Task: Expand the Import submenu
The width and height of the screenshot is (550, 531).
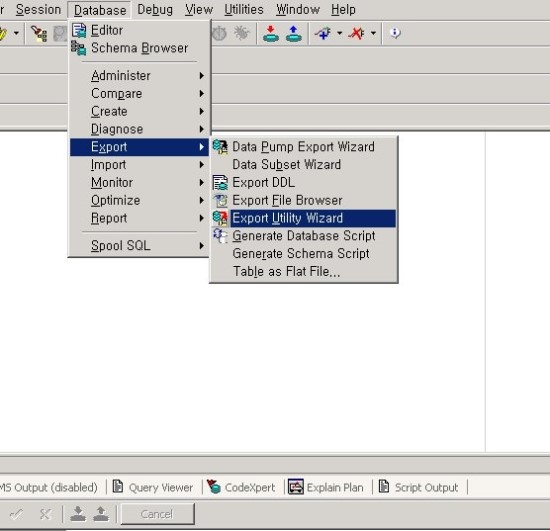Action: click(140, 165)
